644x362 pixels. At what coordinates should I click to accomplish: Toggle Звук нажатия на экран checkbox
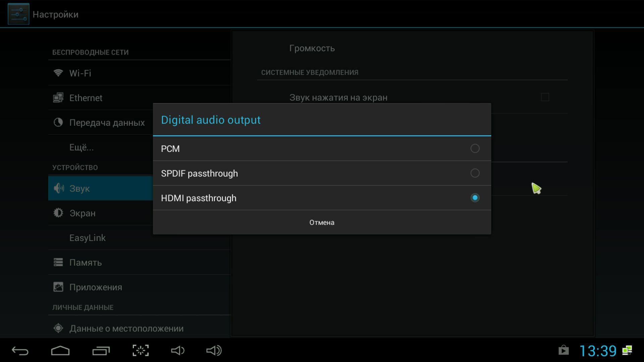point(545,98)
